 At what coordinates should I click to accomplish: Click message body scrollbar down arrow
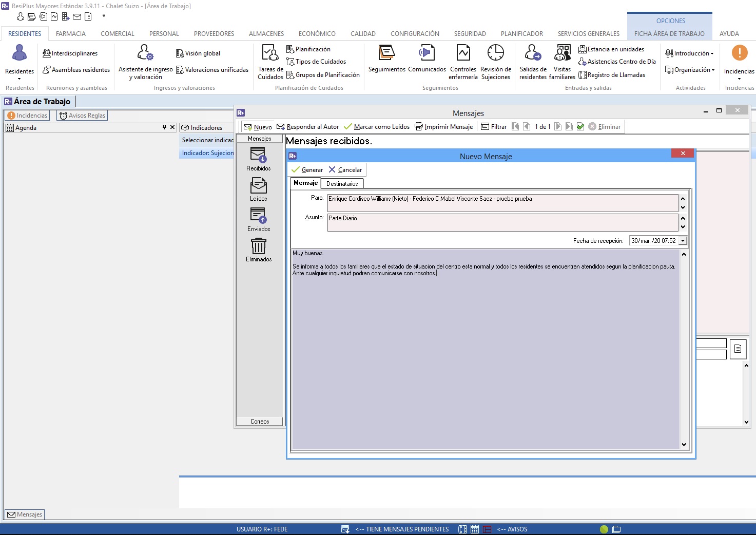684,445
